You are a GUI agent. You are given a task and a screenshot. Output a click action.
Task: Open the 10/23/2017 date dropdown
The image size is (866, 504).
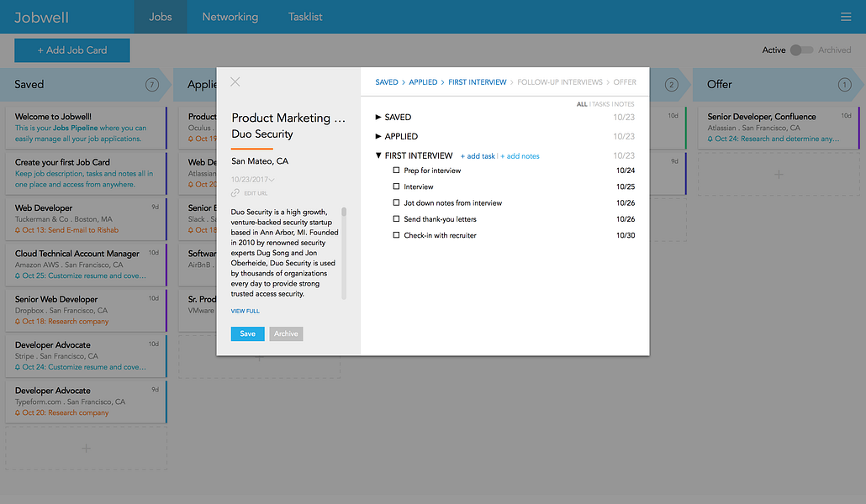point(253,180)
